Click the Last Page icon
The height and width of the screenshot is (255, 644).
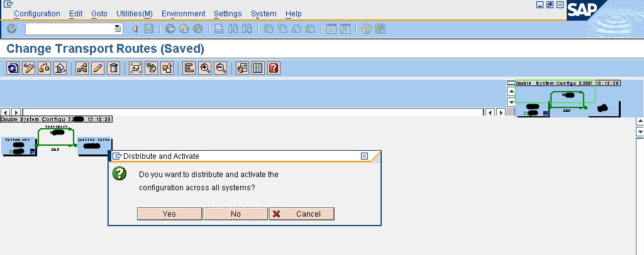coord(310,29)
